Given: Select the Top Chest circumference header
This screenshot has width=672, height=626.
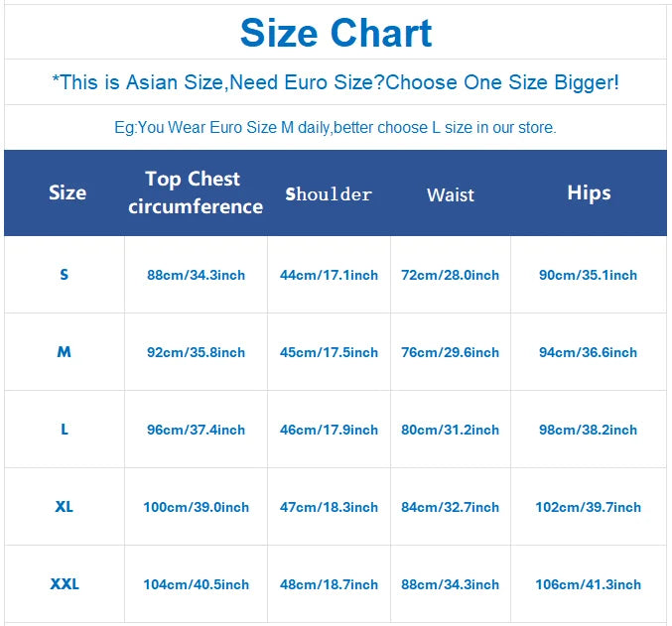Looking at the screenshot, I should 196,192.
